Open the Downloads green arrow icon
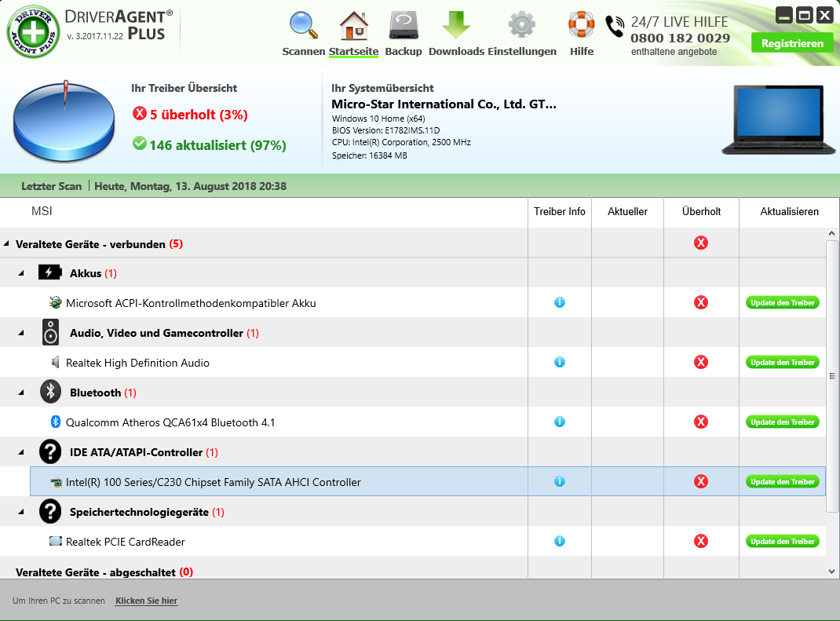840x621 pixels. tap(456, 25)
